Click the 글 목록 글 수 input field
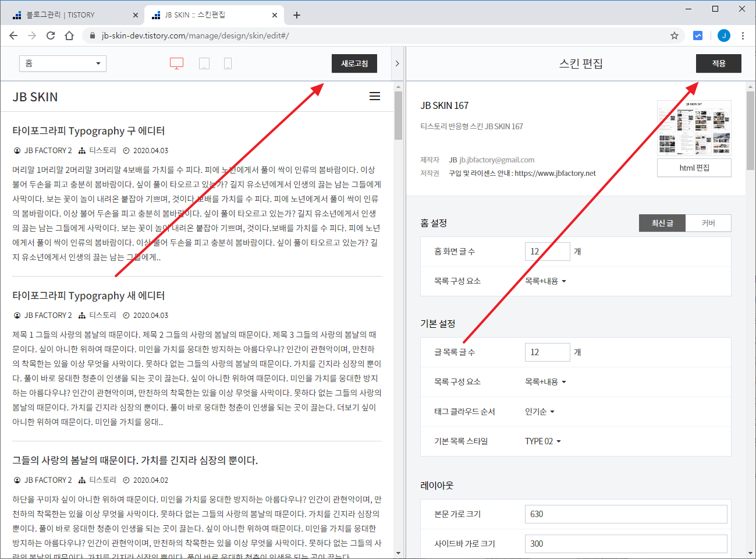756x559 pixels. click(547, 352)
